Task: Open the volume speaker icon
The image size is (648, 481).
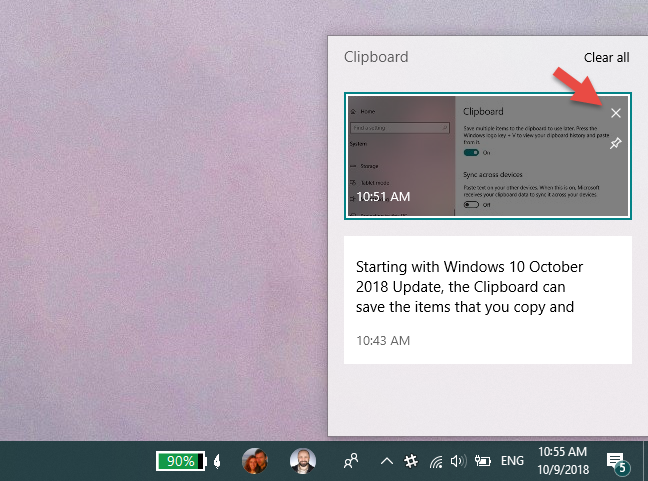Action: click(x=458, y=461)
